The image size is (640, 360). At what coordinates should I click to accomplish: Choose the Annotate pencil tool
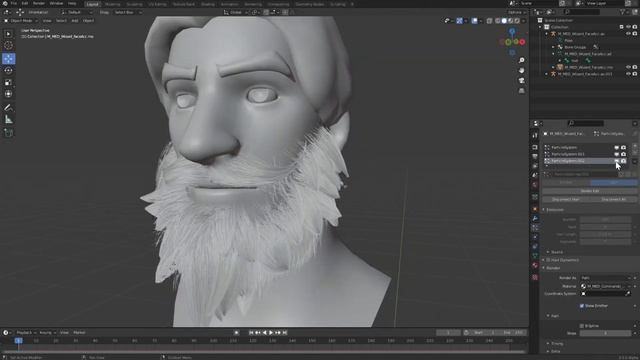(x=8, y=107)
